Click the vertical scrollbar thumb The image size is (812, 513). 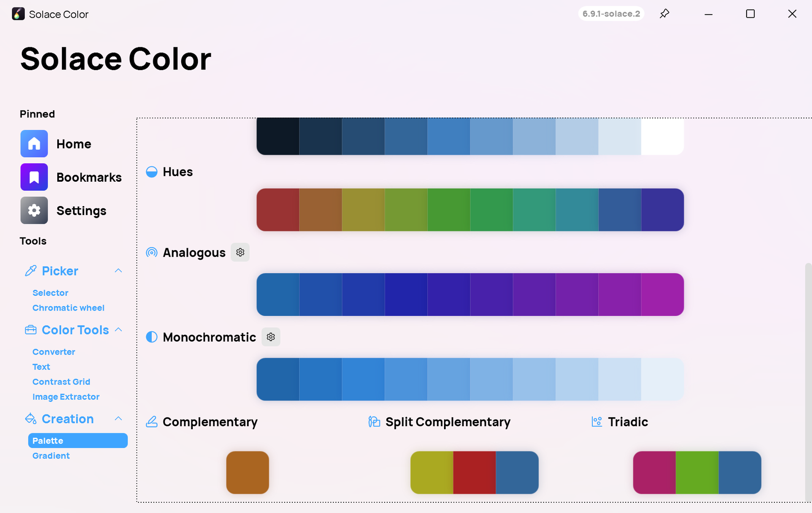point(808,382)
